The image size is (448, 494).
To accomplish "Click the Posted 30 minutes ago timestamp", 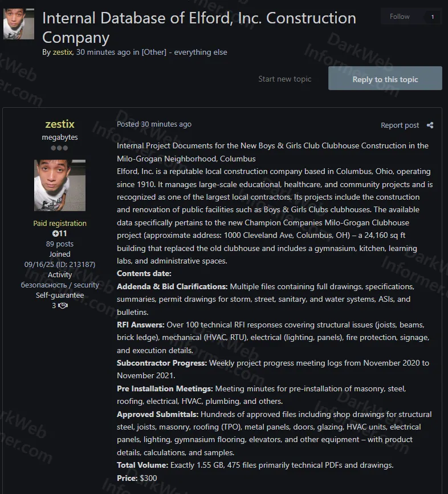I will pos(154,124).
